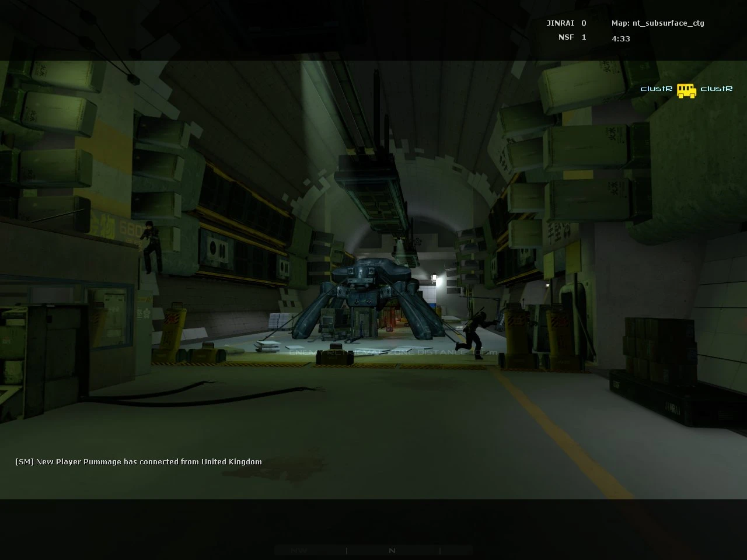This screenshot has width=747, height=560.
Task: Select the left clustR team logo text
Action: tap(656, 89)
